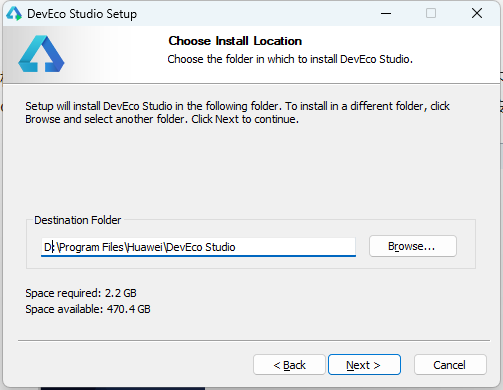Click the 'Space required: 2.2 GB' text

pyautogui.click(x=81, y=293)
